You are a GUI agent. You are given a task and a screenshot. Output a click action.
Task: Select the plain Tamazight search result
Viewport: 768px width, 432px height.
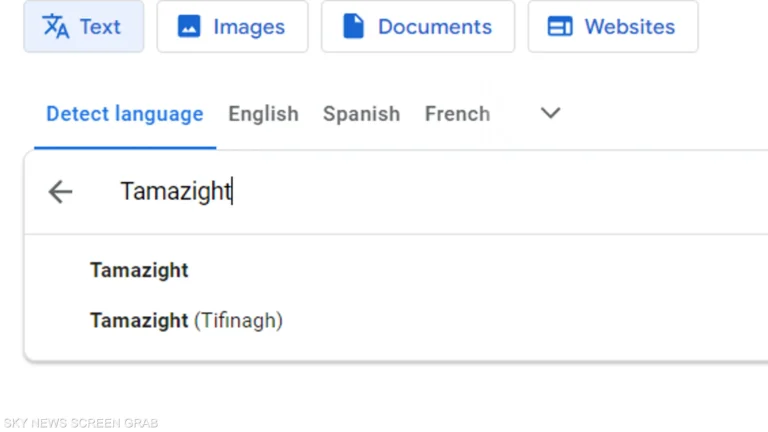[139, 270]
